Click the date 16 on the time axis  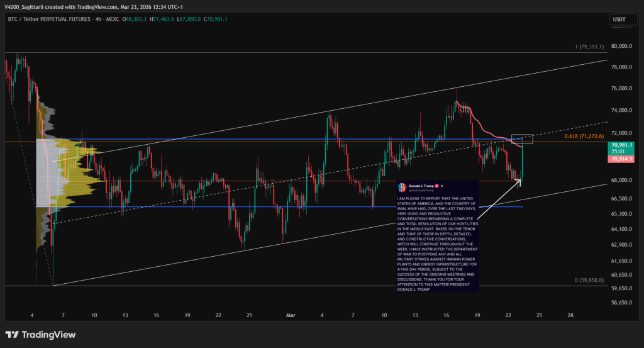(447, 315)
